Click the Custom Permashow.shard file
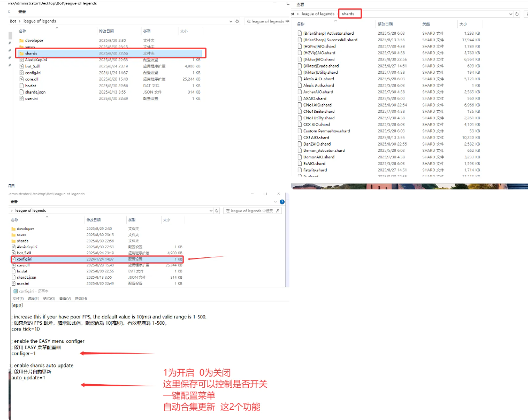 click(326, 131)
